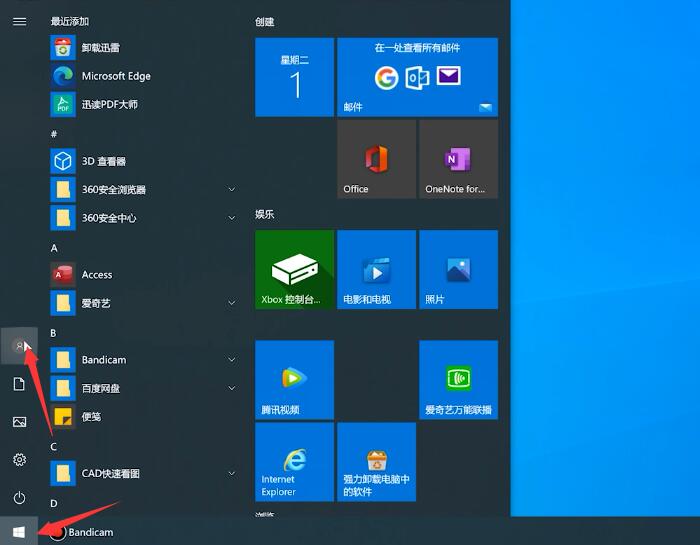Expand 百度网盘 folder chevron

coord(232,388)
